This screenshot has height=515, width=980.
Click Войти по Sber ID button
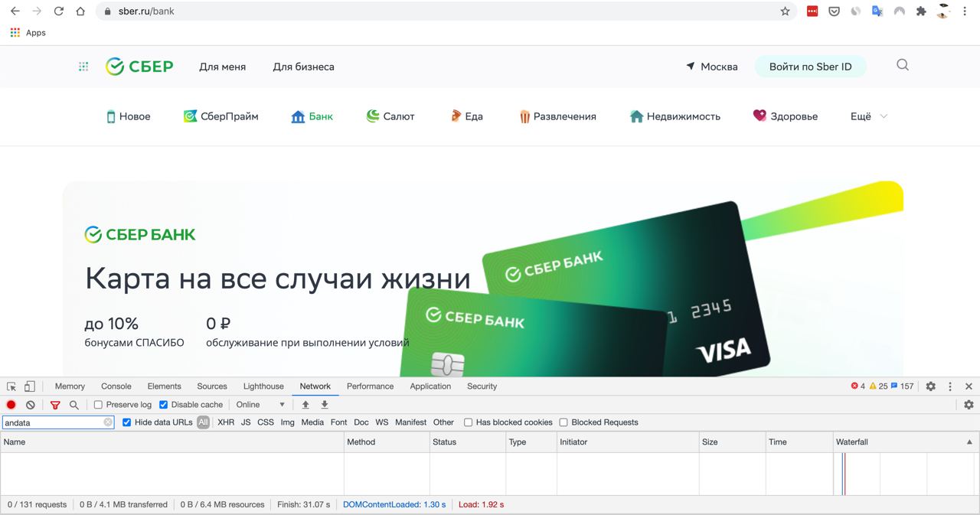pos(810,67)
